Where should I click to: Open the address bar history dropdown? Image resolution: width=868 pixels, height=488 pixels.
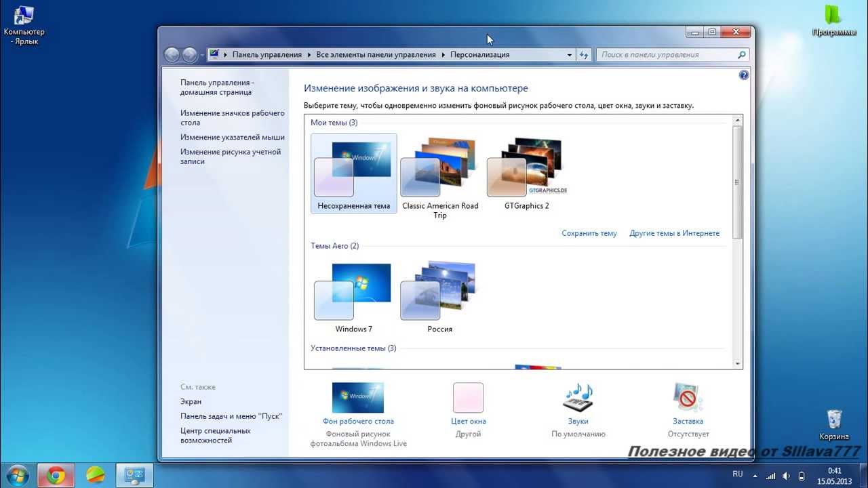(569, 55)
